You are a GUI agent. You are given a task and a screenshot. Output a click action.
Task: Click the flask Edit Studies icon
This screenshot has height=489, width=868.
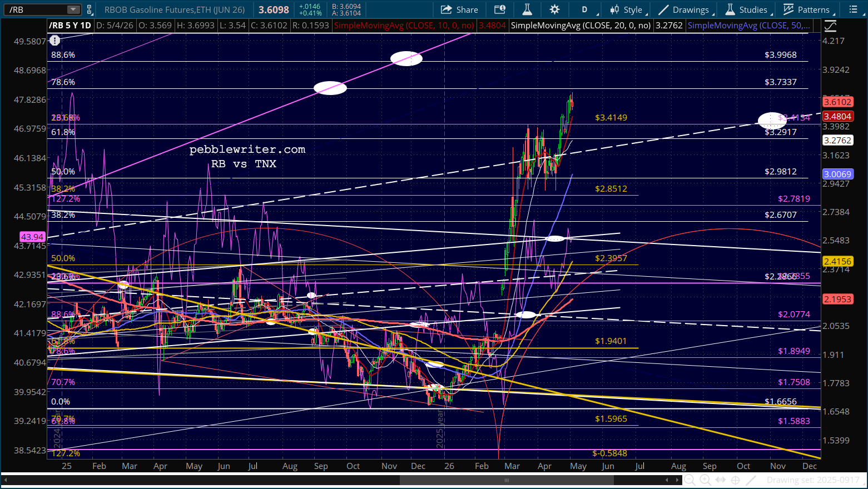pyautogui.click(x=527, y=9)
